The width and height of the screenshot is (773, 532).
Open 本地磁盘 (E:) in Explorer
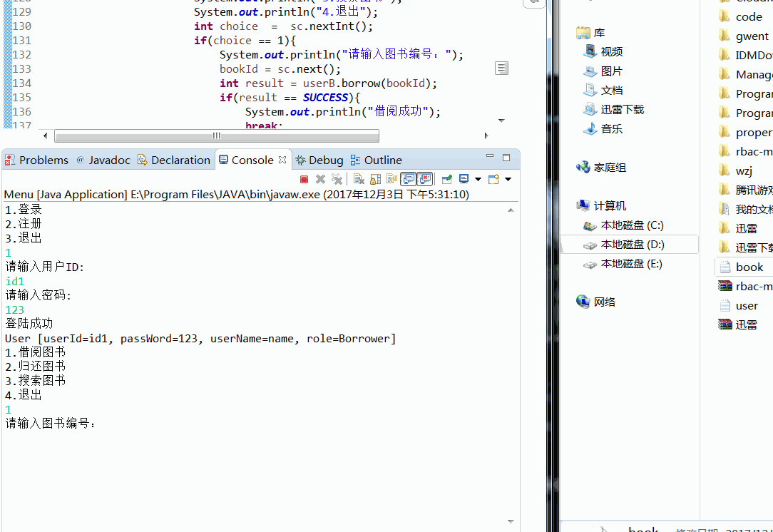point(623,265)
